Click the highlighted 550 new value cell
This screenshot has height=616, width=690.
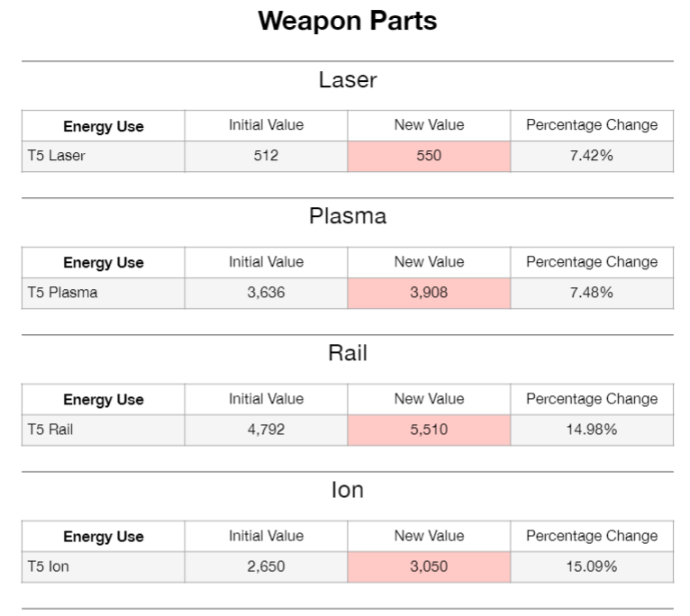click(x=429, y=156)
